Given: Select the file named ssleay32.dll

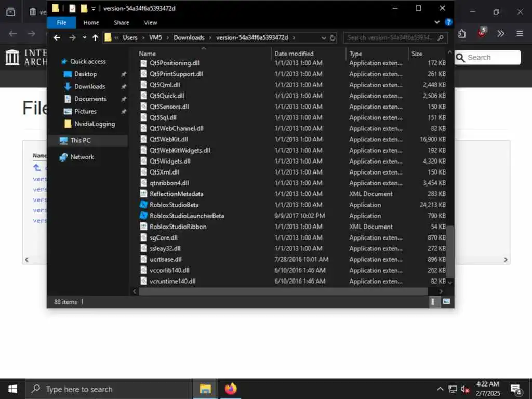Looking at the screenshot, I should 165,248.
